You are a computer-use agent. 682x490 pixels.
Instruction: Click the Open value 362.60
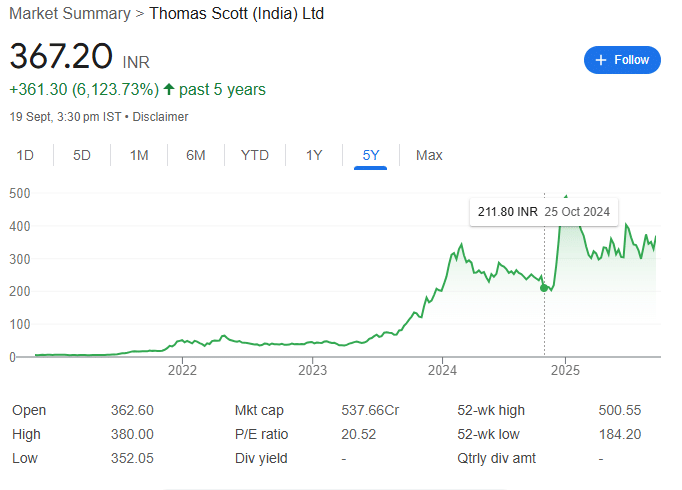[132, 410]
